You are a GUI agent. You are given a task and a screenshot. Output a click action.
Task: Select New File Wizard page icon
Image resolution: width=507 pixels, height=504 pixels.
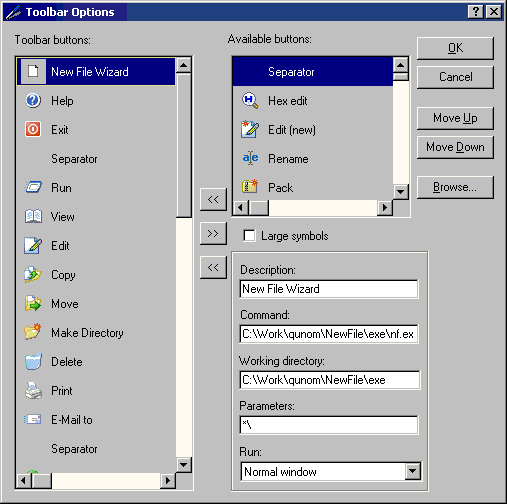[33, 71]
